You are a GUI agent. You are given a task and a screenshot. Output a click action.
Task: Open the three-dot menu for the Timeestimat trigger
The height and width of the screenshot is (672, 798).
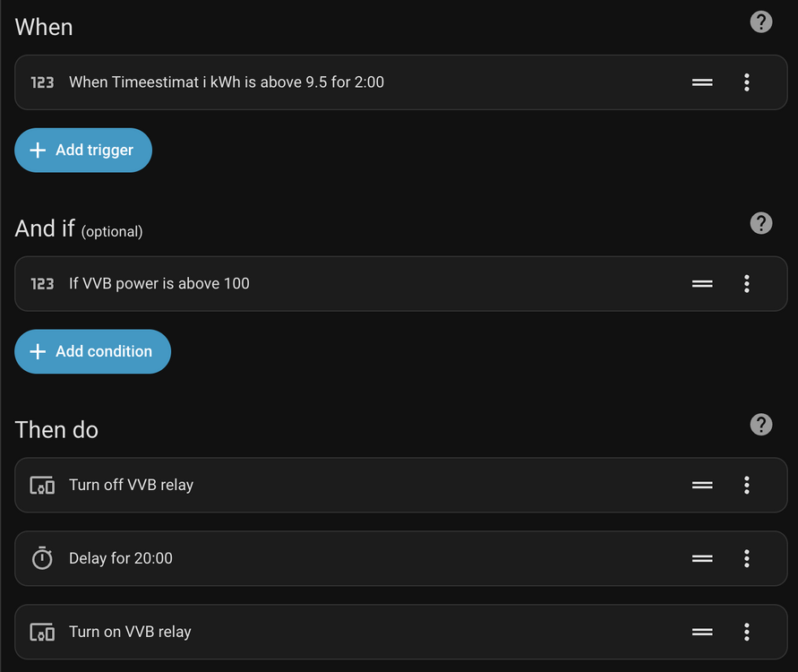tap(746, 82)
